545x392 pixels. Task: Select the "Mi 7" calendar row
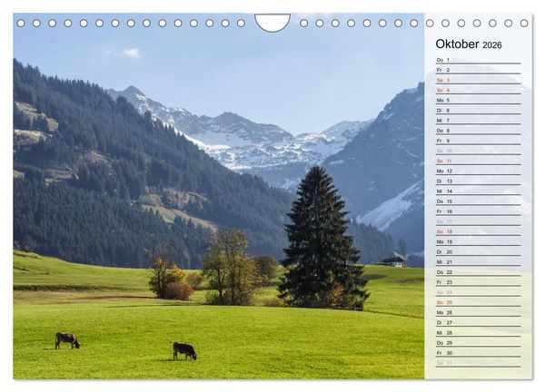click(478, 120)
